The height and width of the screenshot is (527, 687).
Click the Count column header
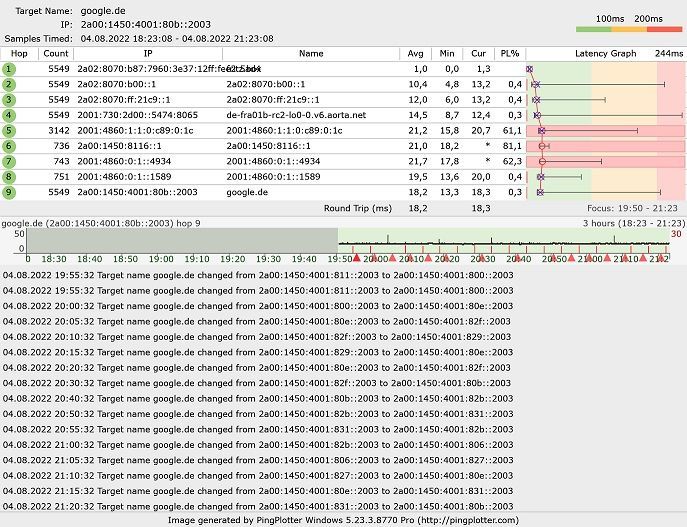(56, 53)
